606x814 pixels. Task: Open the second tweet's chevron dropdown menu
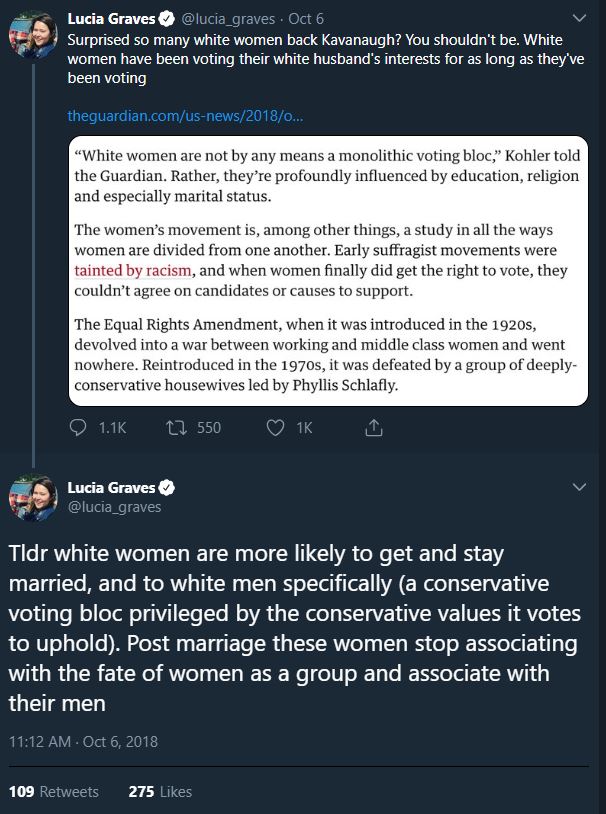(x=579, y=487)
